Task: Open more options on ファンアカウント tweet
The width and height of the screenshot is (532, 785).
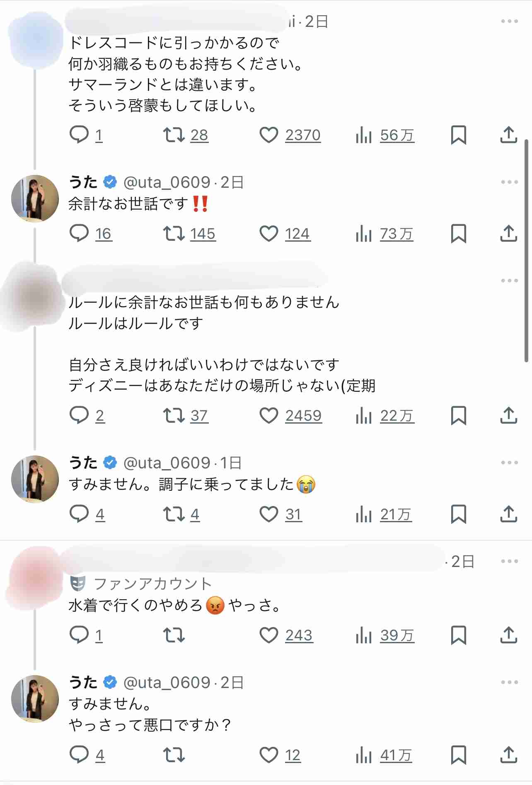Action: (509, 561)
